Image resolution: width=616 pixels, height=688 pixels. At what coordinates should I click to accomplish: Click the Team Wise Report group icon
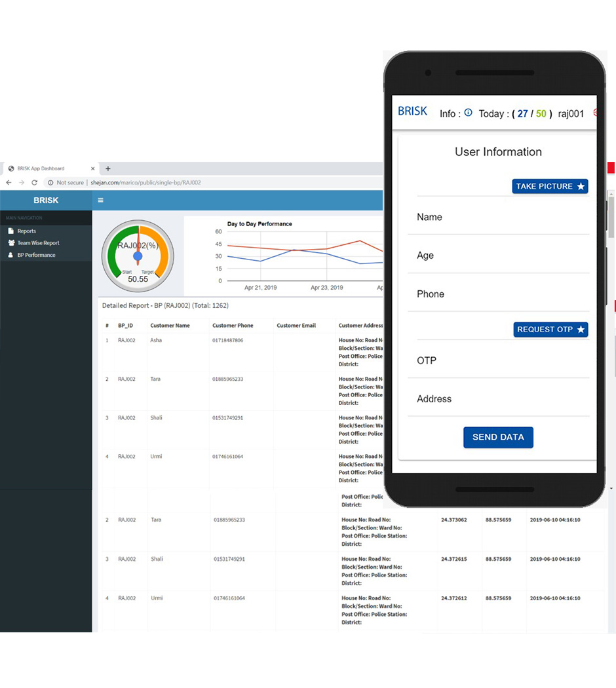click(11, 242)
